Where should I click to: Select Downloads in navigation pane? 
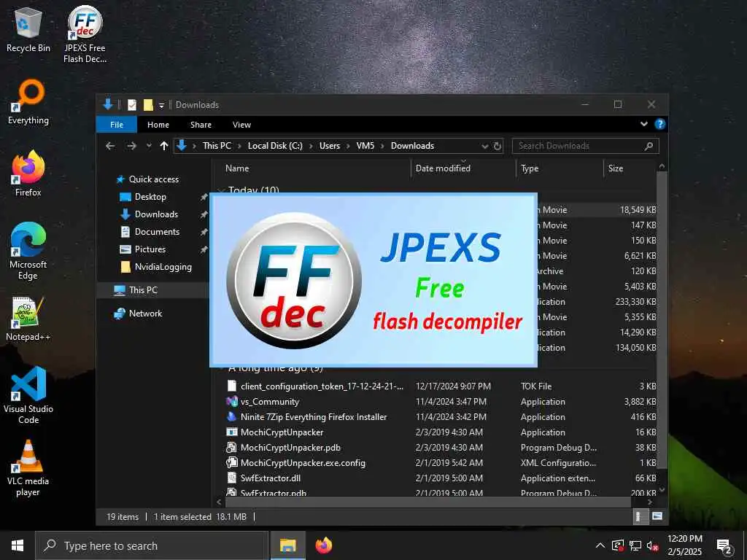[156, 214]
